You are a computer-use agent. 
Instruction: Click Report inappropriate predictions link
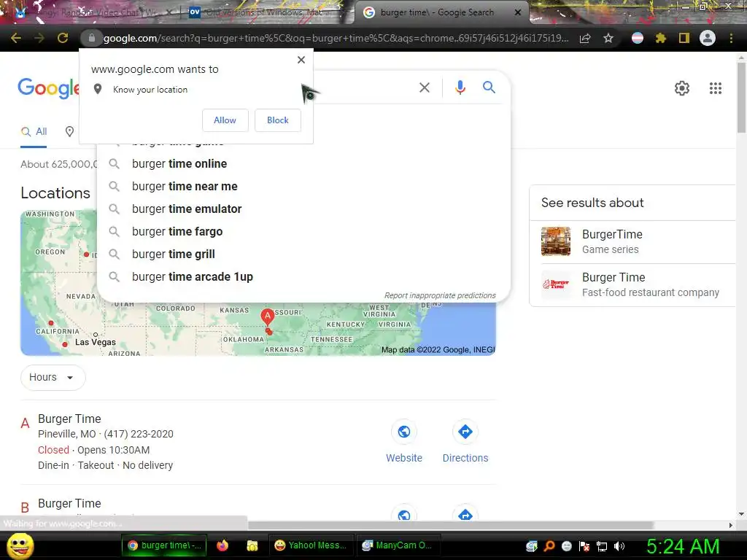[x=440, y=295]
